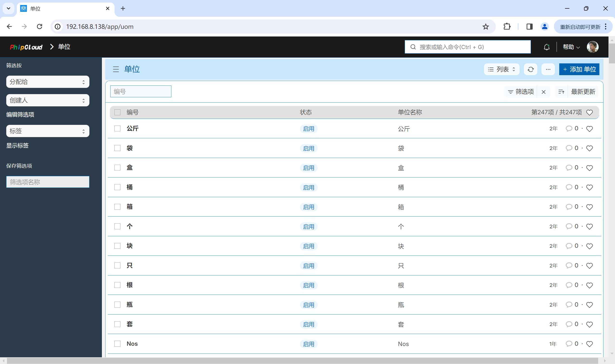Open the three-dots more options menu

548,69
